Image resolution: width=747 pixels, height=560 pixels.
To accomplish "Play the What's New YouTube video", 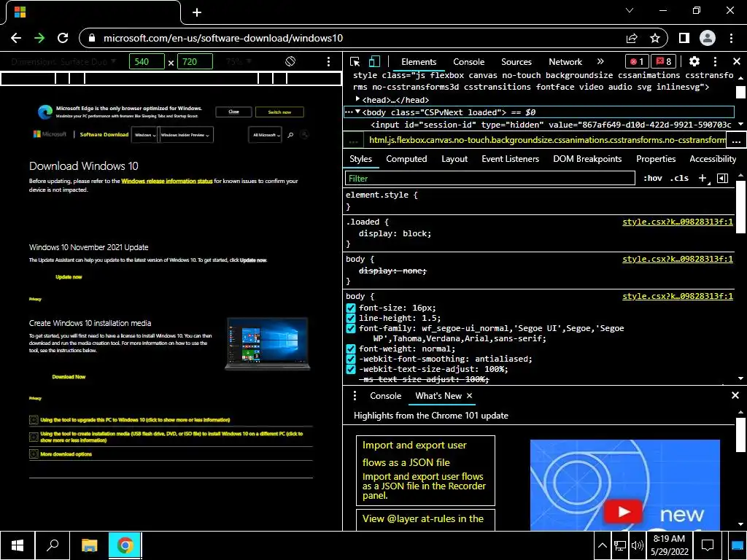I will tap(624, 511).
